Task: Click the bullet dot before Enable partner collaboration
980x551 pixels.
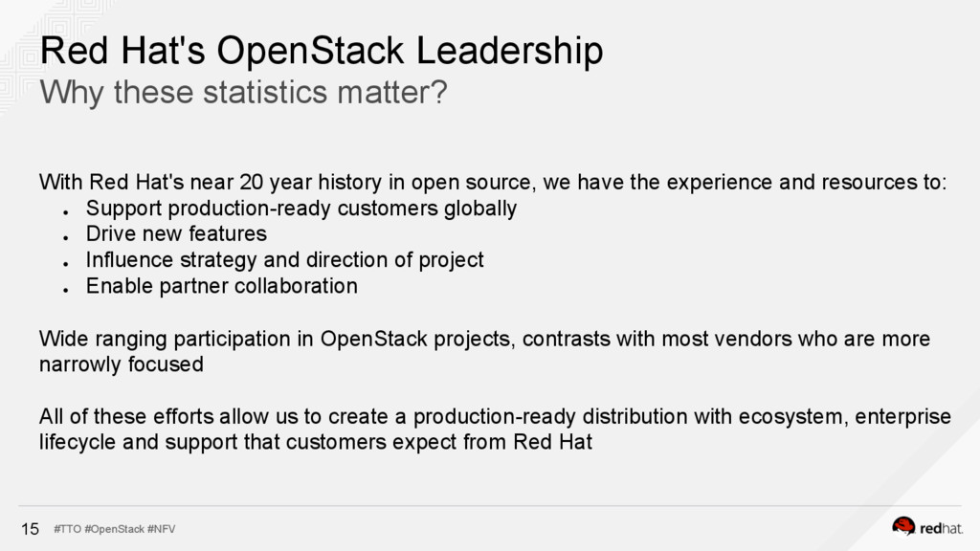Action: 66,291
